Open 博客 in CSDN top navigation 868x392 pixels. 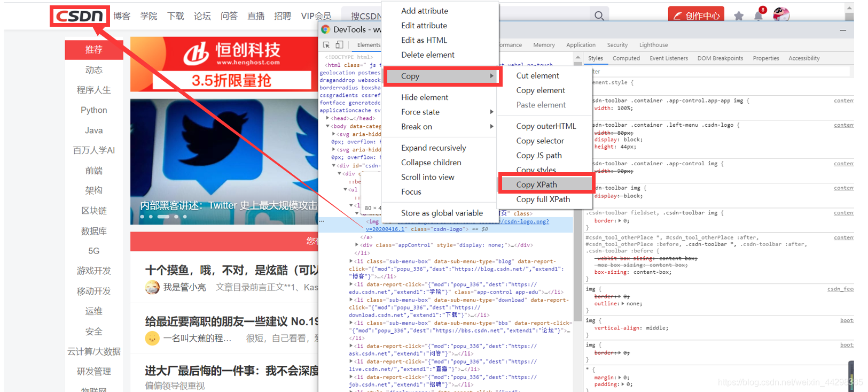(122, 16)
